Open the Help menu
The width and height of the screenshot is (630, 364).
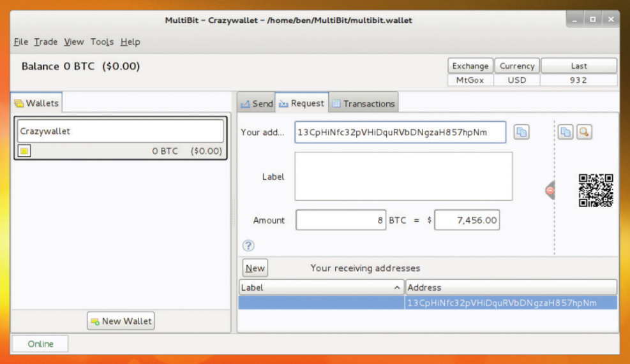click(x=130, y=41)
